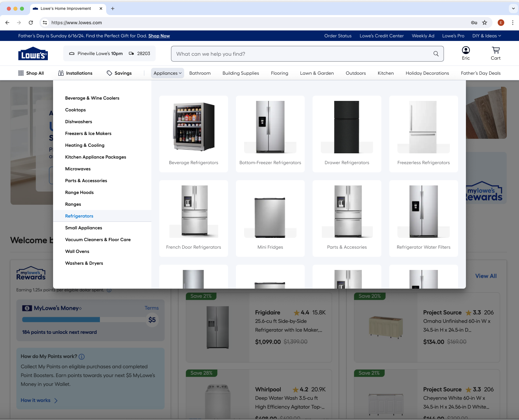Select the highlighted Refrigerators item

(102, 216)
